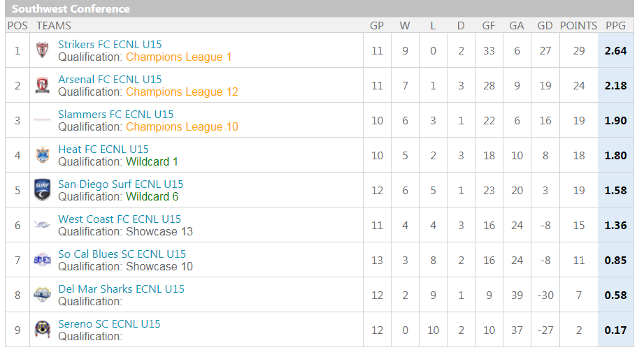Sort standings by the PPG column header
The width and height of the screenshot is (644, 350).
coord(615,26)
